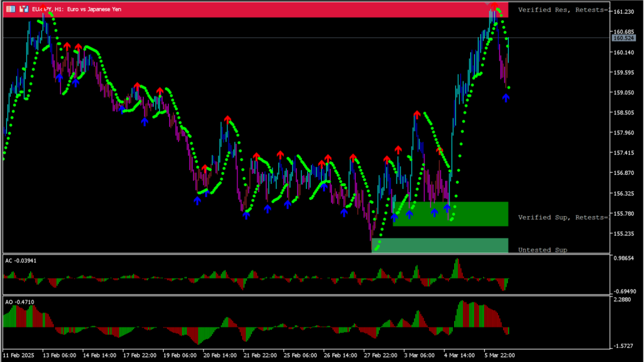Click the 'Untested Sup' label
The width and height of the screenshot is (644, 362).
click(543, 250)
